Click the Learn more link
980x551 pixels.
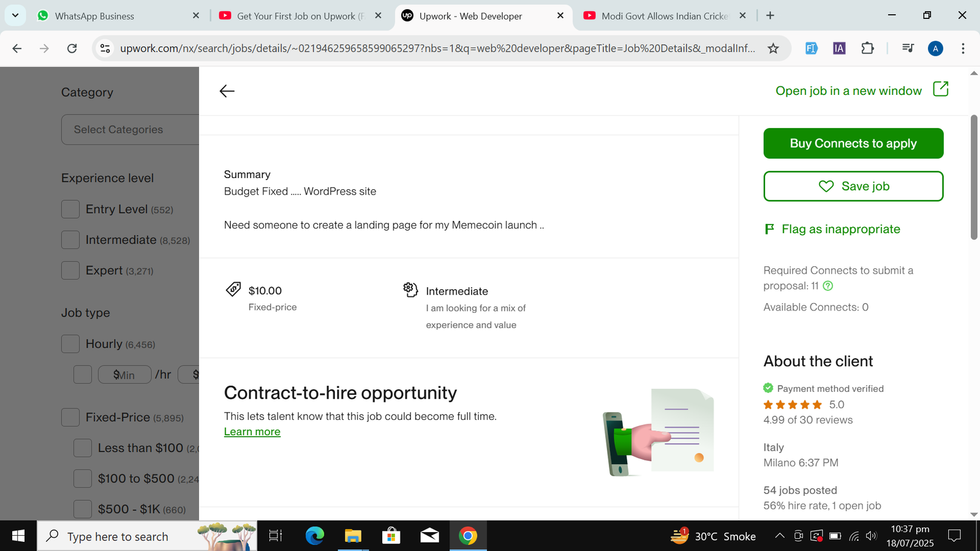coord(252,432)
